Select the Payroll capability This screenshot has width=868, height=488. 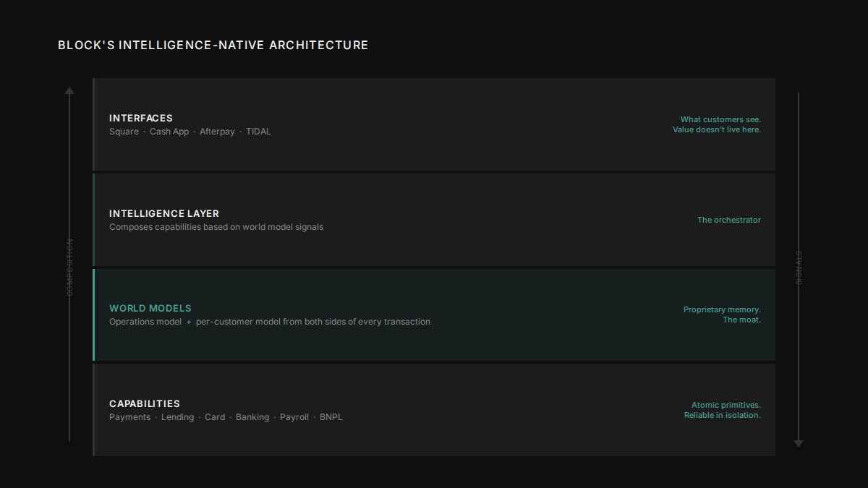294,416
